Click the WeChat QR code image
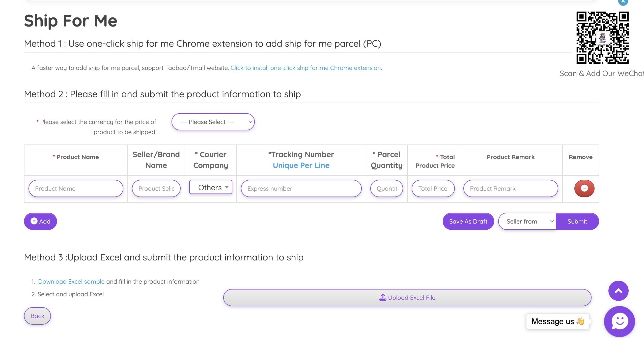This screenshot has width=644, height=338. coord(602,38)
